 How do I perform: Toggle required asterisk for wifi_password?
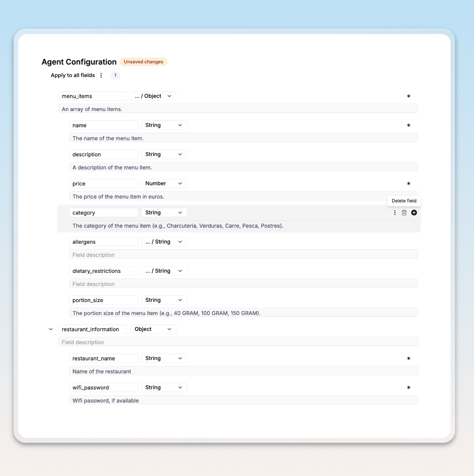click(409, 388)
